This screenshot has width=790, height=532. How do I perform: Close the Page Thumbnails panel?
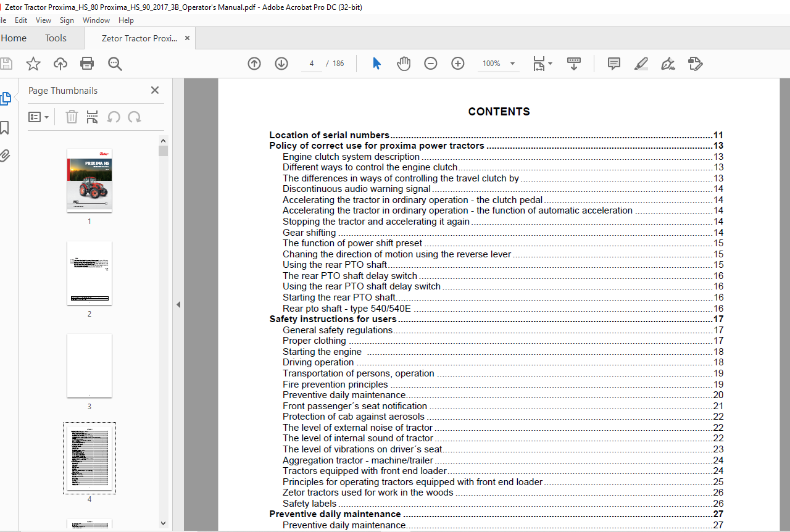pos(155,90)
